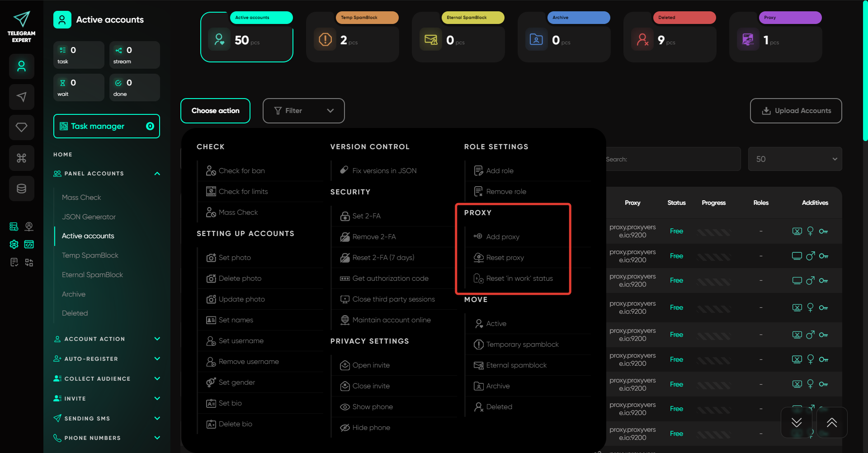Open the Deleted accounts card
The image size is (868, 453).
click(670, 37)
